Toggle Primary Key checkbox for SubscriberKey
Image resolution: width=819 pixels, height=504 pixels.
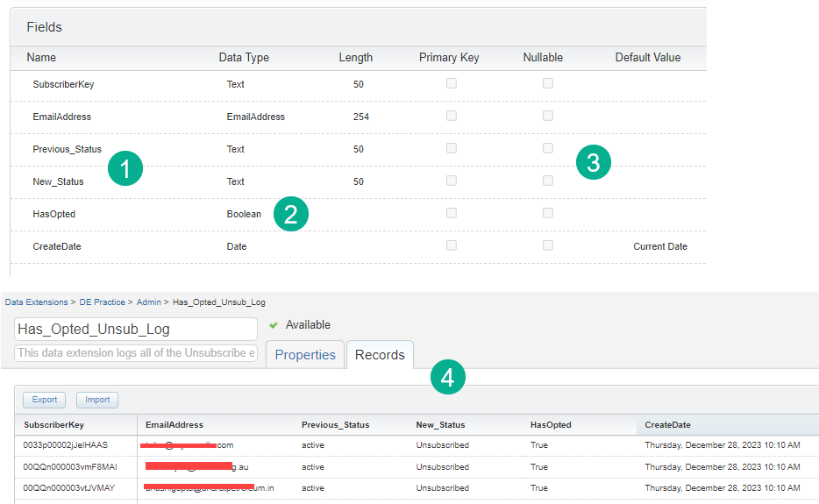(452, 84)
